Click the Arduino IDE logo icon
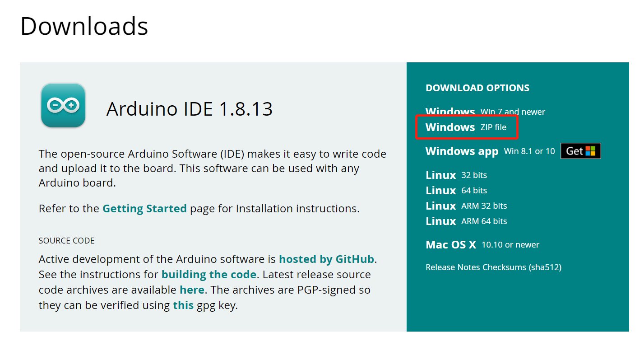 [x=63, y=105]
